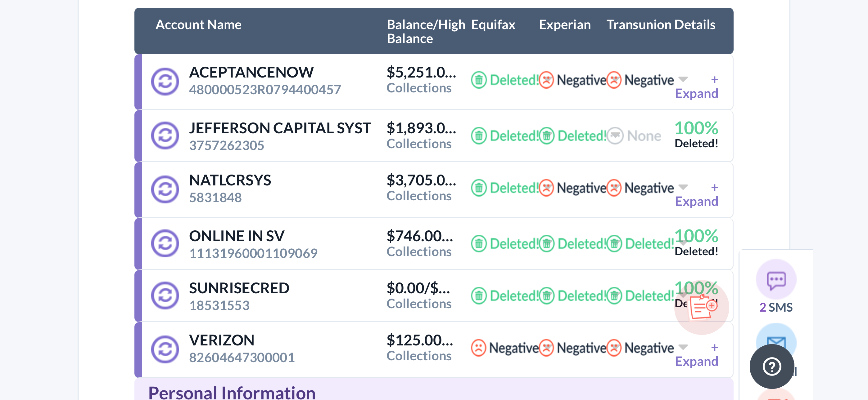Screen dimensions: 868x400
Task: Open the help question mark button
Action: (x=772, y=366)
